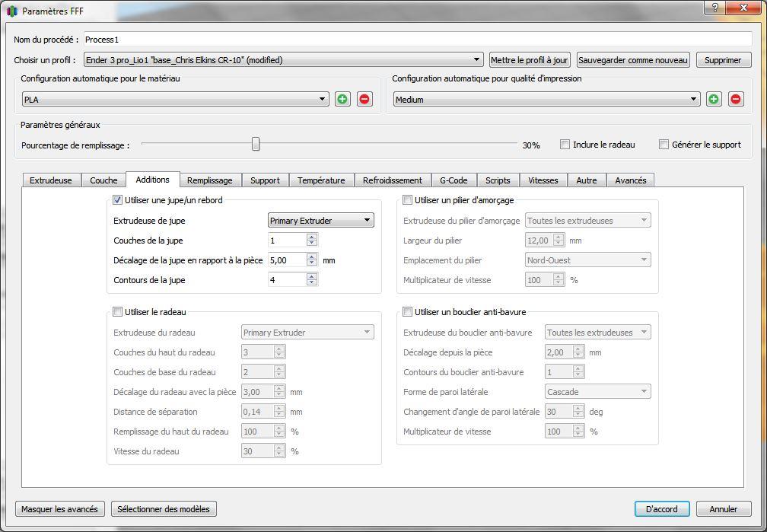Screen dimensions: 767x532
Task: Open 'Emplacement du pilier' Nord-Ouest dropdown
Action: [588, 260]
